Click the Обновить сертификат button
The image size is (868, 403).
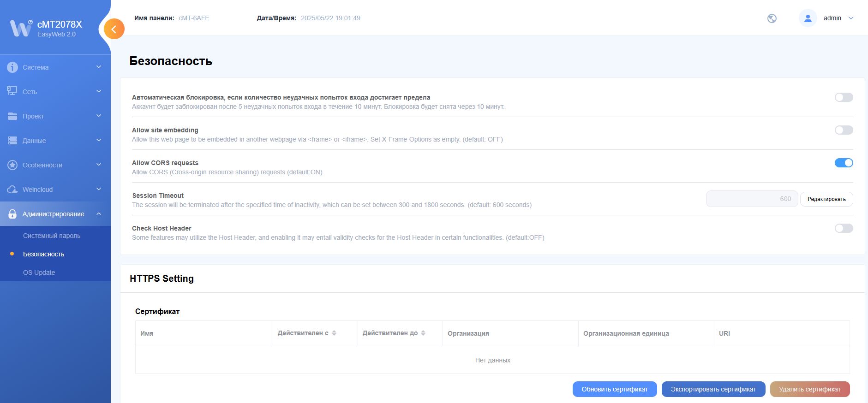coord(614,389)
